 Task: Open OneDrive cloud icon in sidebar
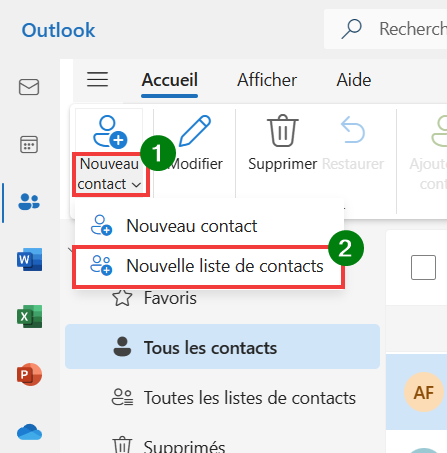pos(29,432)
